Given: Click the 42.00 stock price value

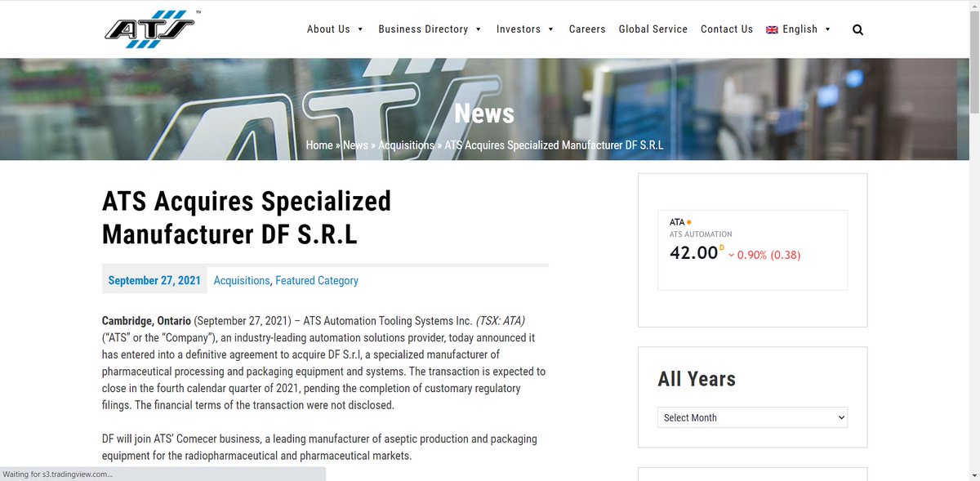Looking at the screenshot, I should pyautogui.click(x=693, y=253).
